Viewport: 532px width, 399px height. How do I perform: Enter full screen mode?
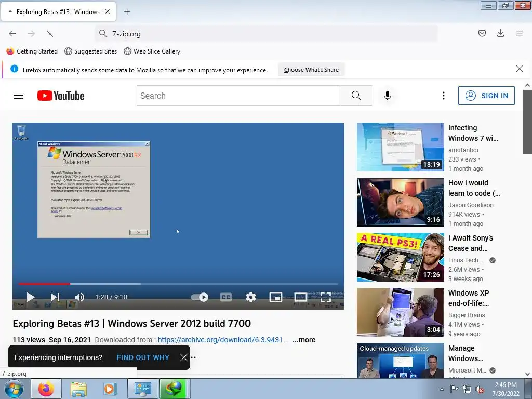(x=326, y=297)
